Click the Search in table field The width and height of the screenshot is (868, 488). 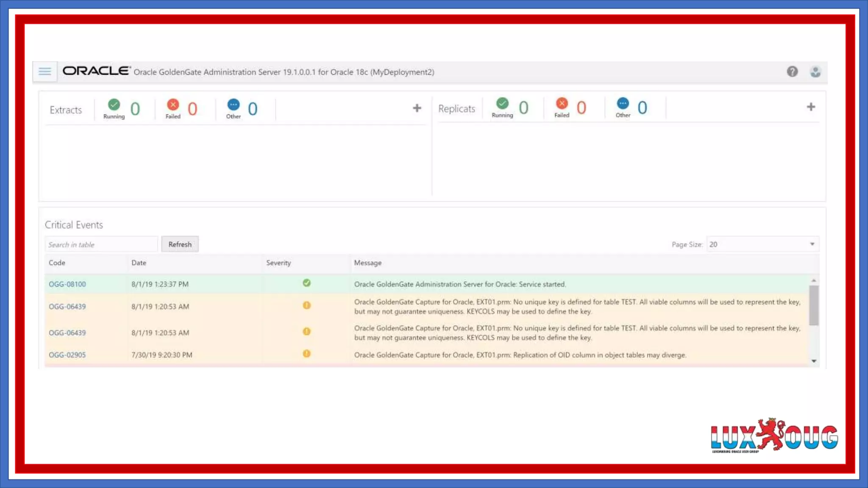(x=101, y=244)
